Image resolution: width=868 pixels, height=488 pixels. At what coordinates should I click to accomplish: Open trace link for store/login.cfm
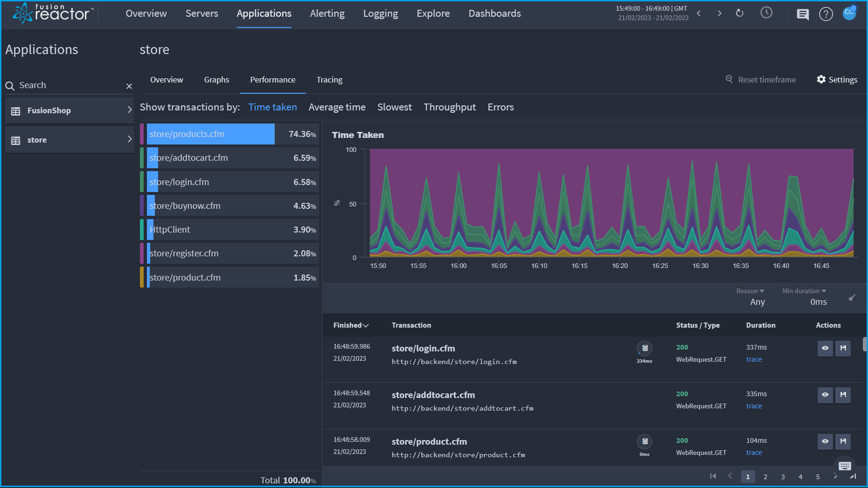(754, 359)
